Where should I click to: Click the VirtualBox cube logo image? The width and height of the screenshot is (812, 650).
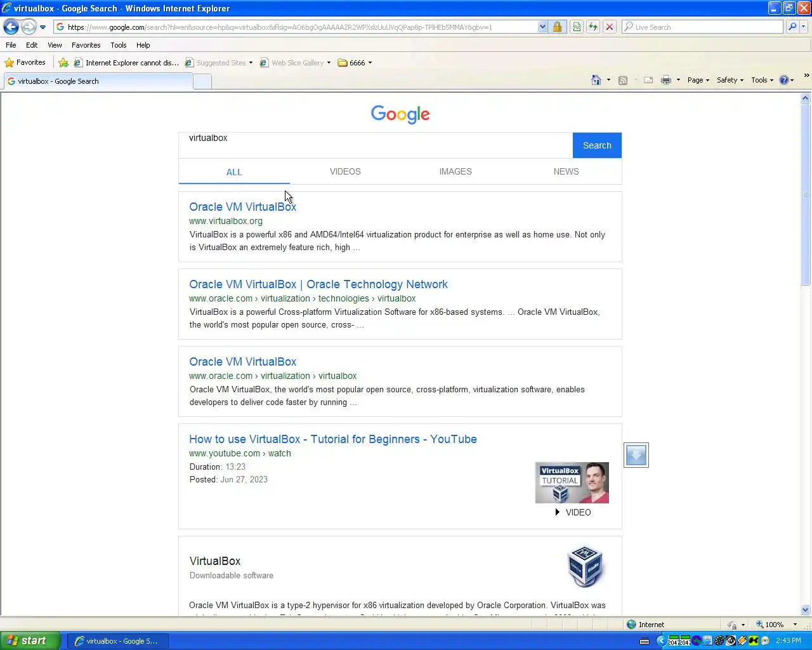pos(585,566)
